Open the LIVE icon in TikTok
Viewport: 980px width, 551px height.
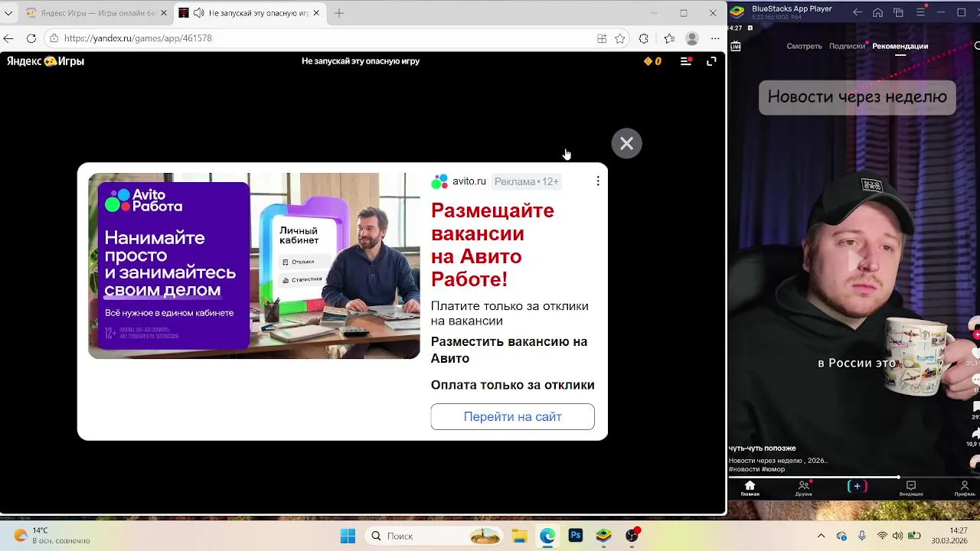(x=736, y=46)
